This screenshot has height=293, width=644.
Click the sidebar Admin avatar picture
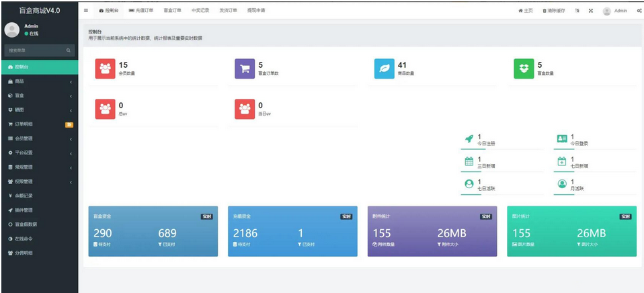point(12,30)
